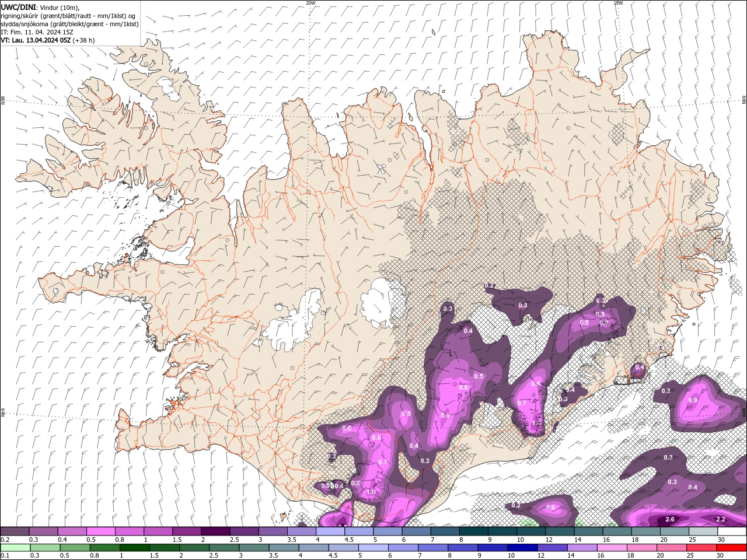Select the mauve 0.3 snow-scale swatch
Screen dimensions: 747x560
click(x=43, y=531)
